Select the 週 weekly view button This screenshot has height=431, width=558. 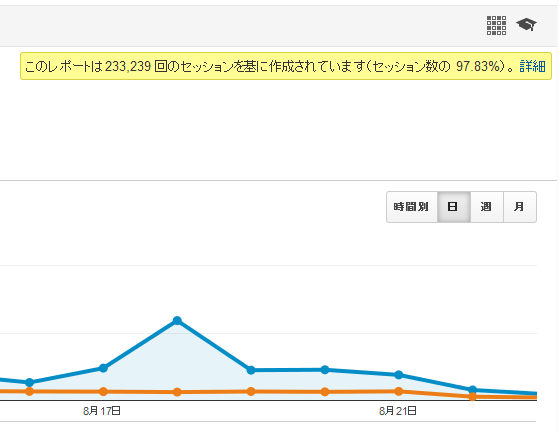pyautogui.click(x=486, y=207)
